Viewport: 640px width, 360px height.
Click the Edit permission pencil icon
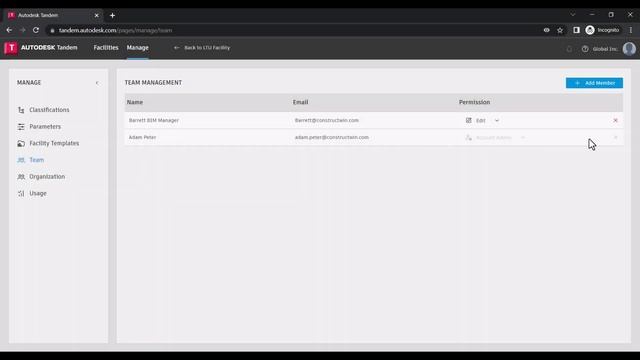469,120
